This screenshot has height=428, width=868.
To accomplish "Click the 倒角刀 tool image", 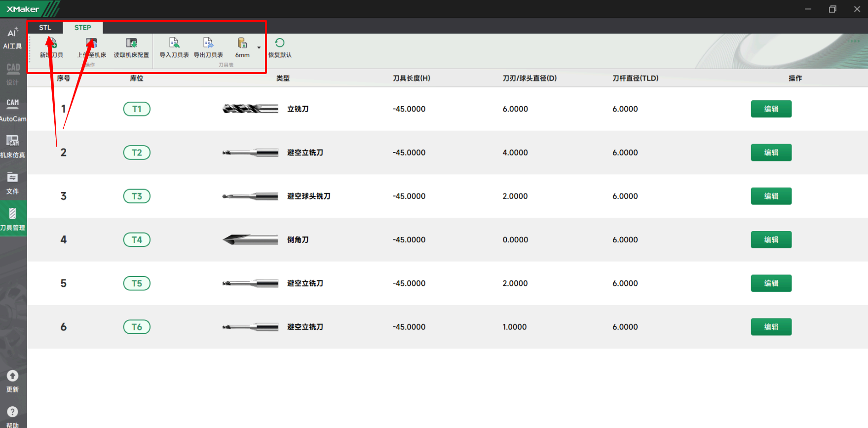I will pos(250,240).
